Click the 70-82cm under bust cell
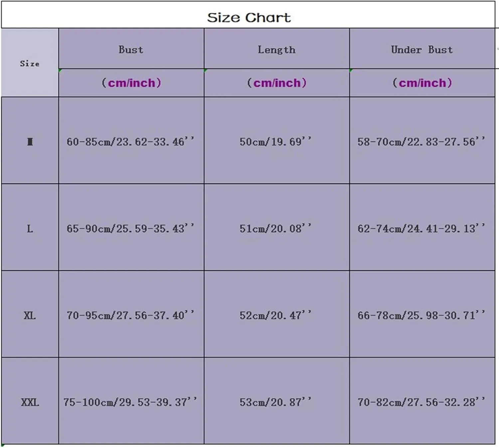The height and width of the screenshot is (448, 499). coord(422,401)
